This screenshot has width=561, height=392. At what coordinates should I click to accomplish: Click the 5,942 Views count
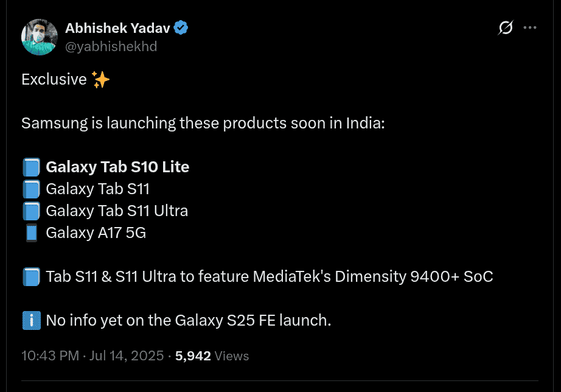coord(212,356)
